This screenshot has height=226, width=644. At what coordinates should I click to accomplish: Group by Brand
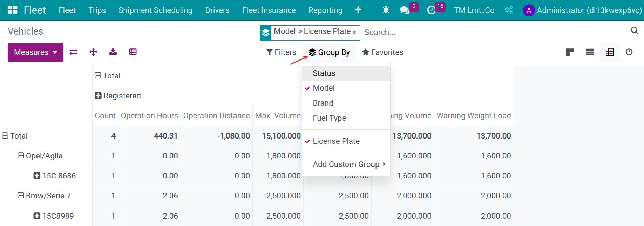[346, 103]
